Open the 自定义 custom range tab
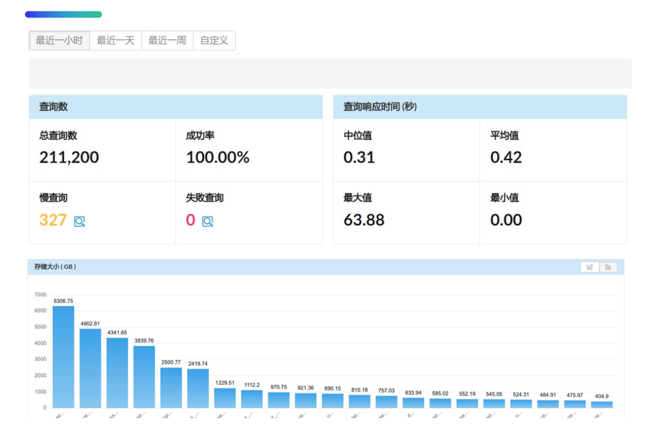Viewport: 658px width, 447px height. [x=214, y=41]
